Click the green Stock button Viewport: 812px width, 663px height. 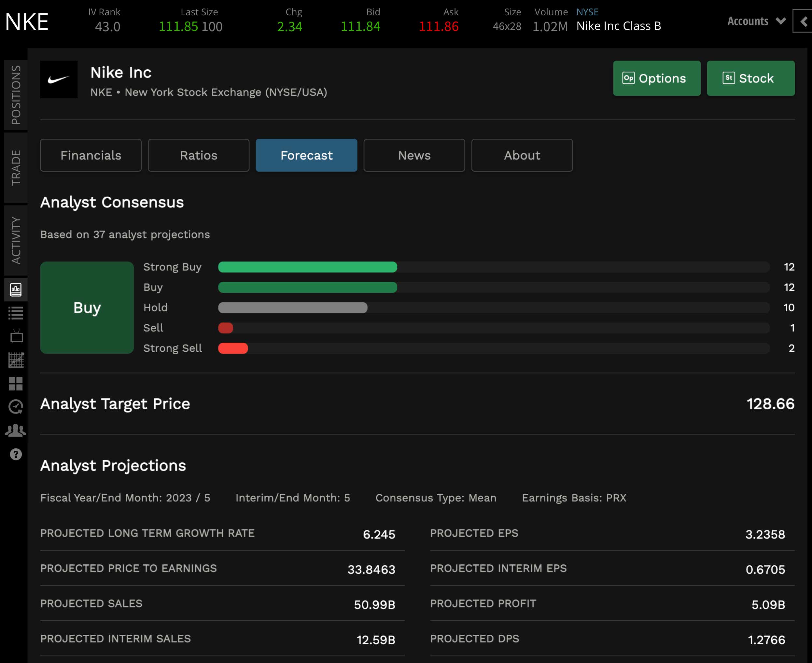tap(750, 78)
